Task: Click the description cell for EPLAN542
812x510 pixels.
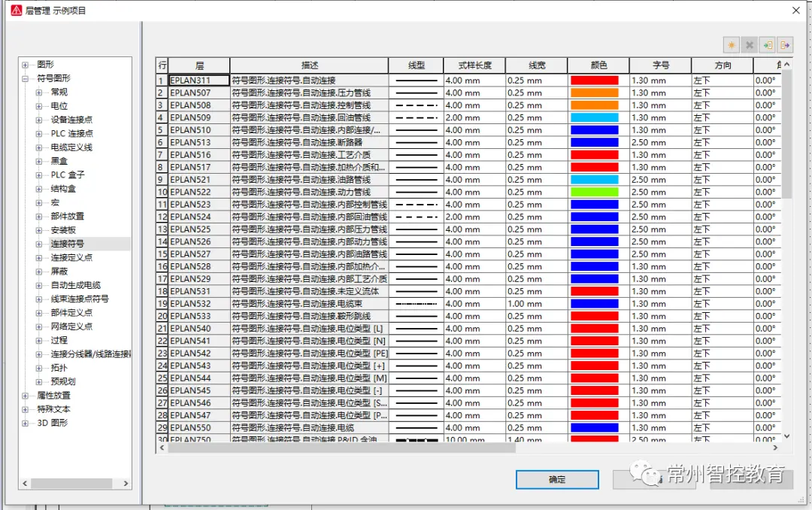Action: 309,354
